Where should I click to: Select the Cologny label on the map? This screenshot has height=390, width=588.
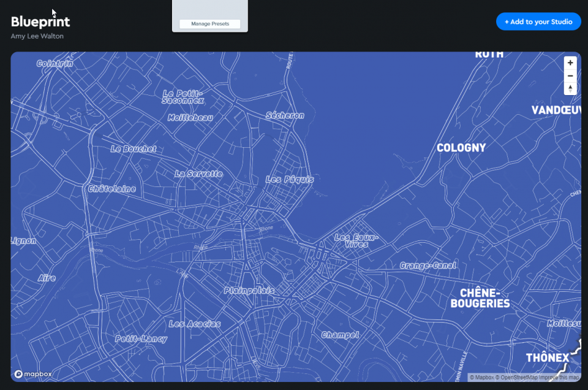(461, 147)
